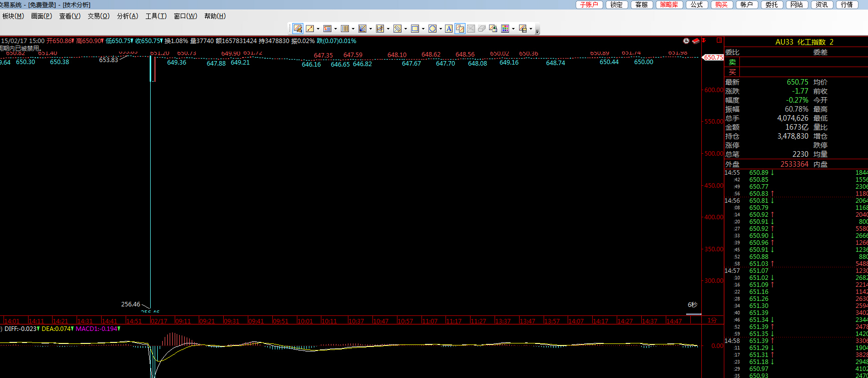
Task: Expand dropdown next to rectangle tool
Action: pos(423,29)
